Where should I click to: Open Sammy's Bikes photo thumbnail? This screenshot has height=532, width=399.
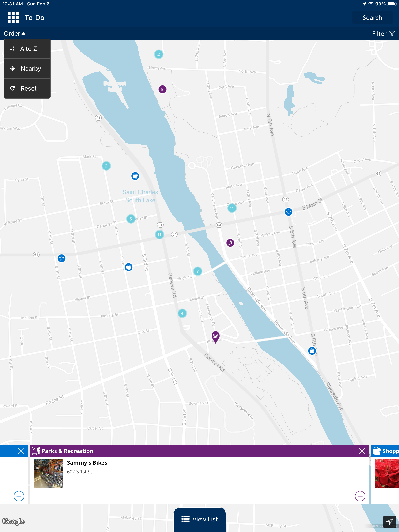click(48, 473)
